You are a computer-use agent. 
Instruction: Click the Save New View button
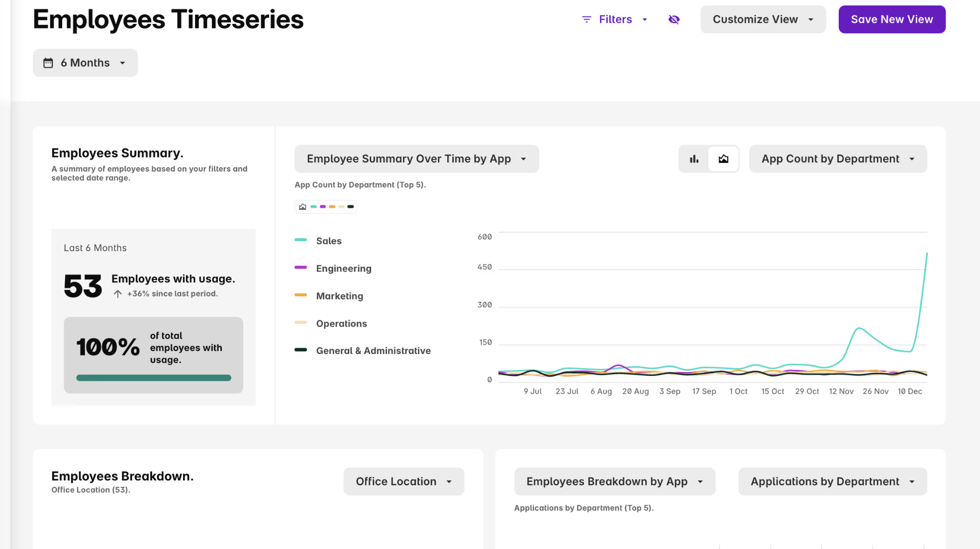point(891,19)
